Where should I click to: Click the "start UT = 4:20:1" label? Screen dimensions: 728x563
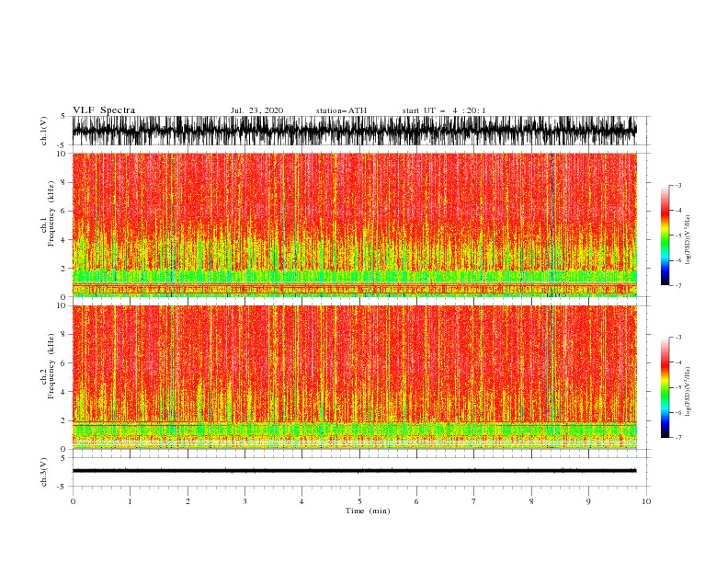point(444,110)
